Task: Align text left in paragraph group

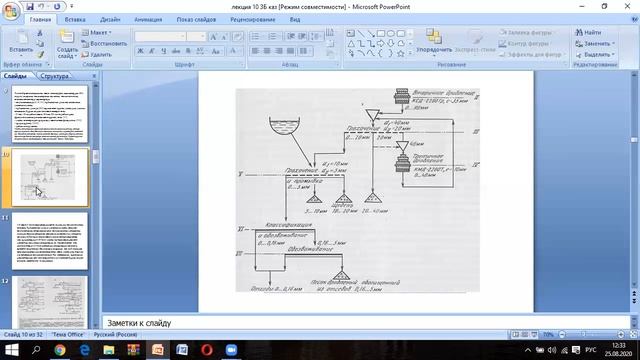Action: point(255,51)
